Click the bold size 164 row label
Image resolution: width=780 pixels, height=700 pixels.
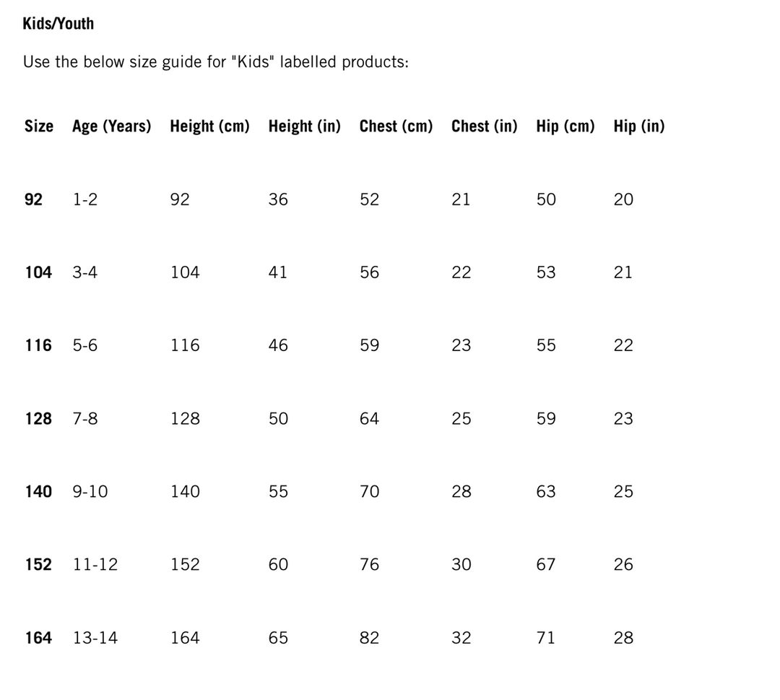(x=38, y=637)
